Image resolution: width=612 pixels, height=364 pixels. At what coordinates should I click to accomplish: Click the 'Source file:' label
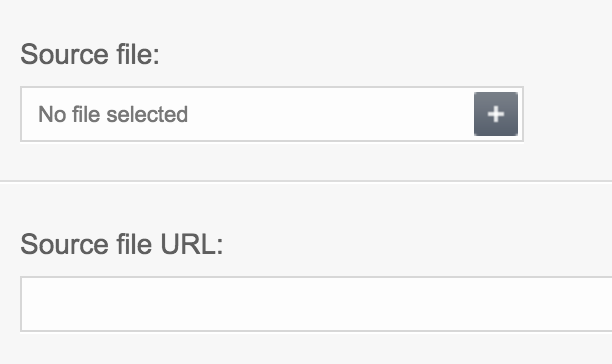tap(90, 54)
